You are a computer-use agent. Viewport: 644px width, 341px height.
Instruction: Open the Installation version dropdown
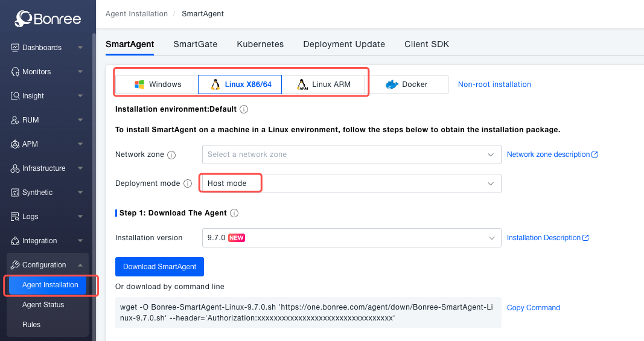(x=351, y=238)
